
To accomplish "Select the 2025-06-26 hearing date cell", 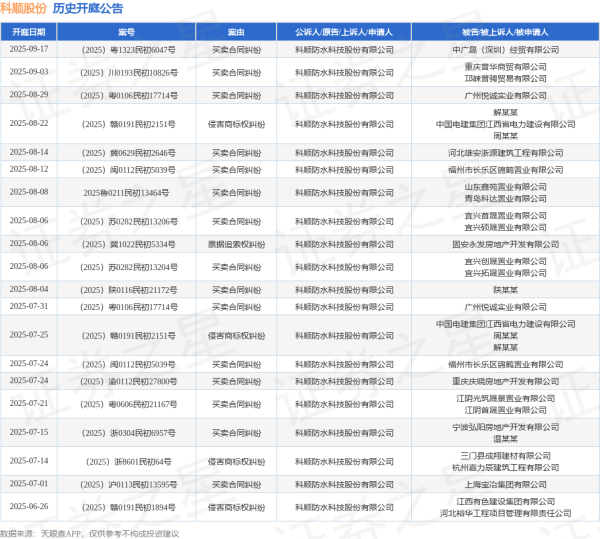I will coord(29,507).
